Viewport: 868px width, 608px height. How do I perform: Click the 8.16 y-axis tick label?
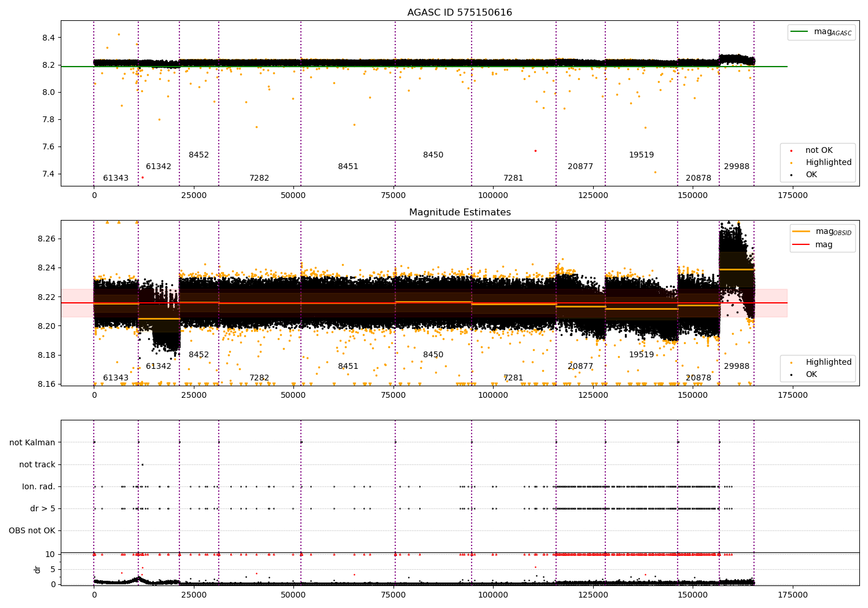(46, 384)
